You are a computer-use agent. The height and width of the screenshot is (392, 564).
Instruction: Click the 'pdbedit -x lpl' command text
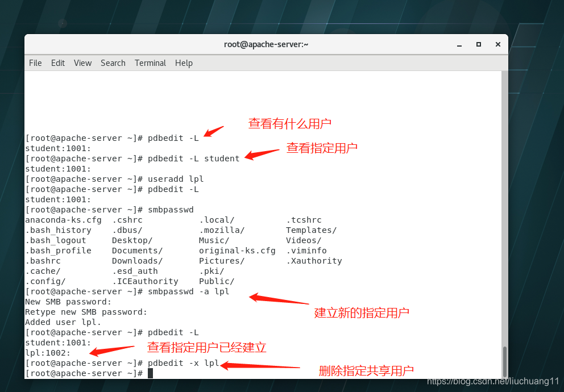pyautogui.click(x=184, y=363)
